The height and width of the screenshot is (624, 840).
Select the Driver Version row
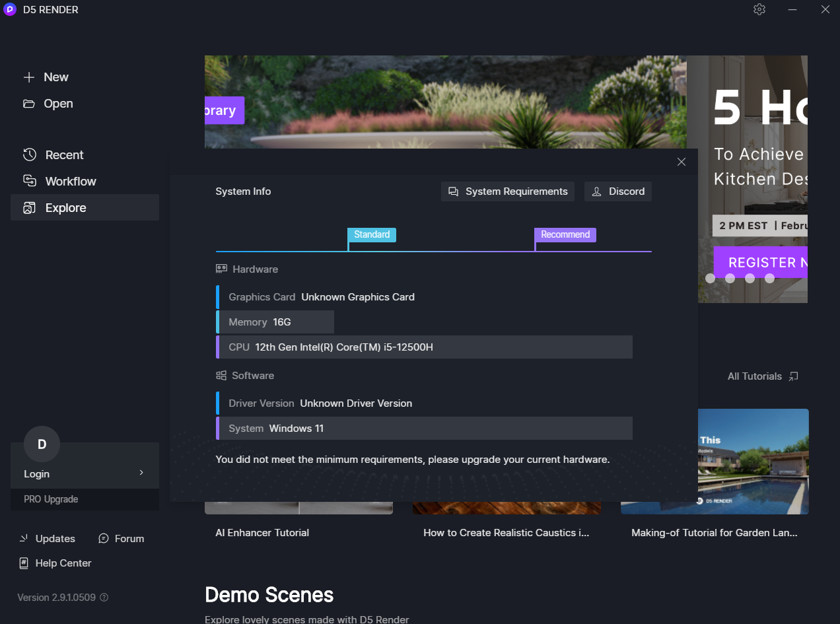point(424,403)
